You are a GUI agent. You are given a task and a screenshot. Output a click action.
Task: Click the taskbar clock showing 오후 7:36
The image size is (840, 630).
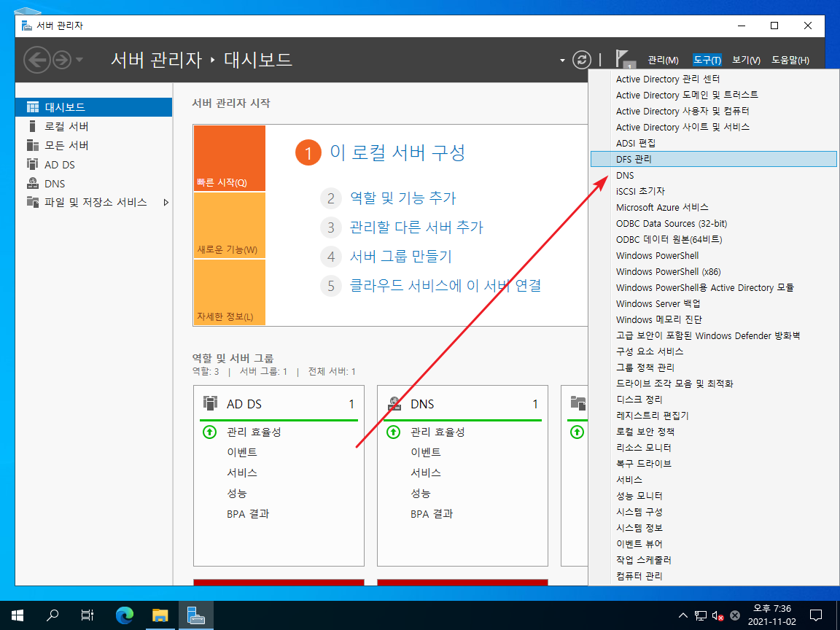click(772, 615)
